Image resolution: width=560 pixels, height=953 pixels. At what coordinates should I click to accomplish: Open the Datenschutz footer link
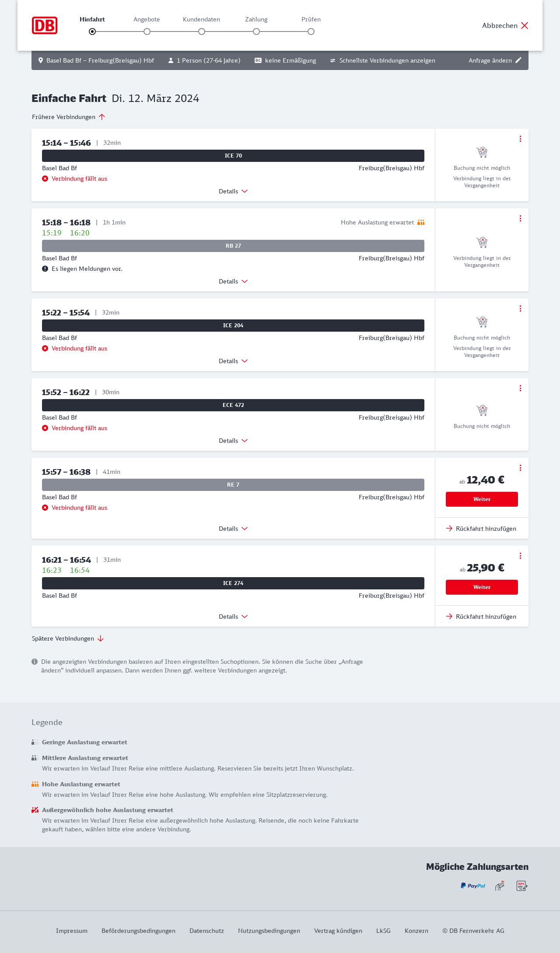(x=206, y=931)
